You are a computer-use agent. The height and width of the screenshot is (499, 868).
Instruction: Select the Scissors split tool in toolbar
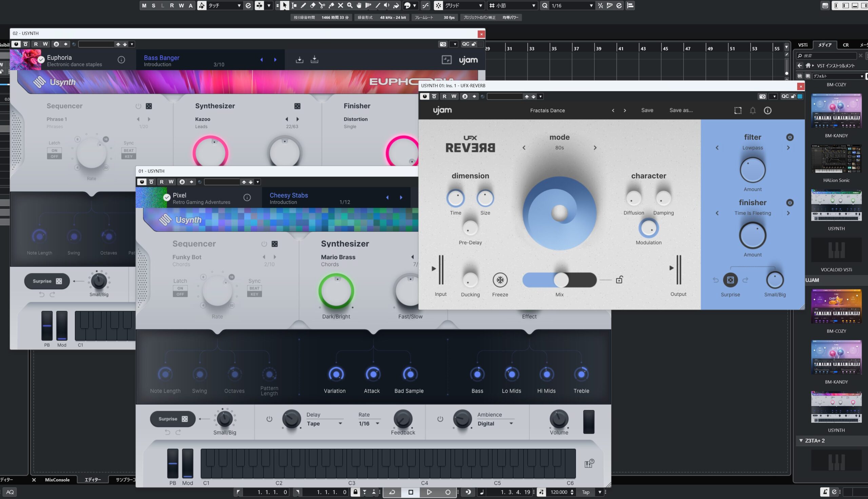tap(322, 5)
